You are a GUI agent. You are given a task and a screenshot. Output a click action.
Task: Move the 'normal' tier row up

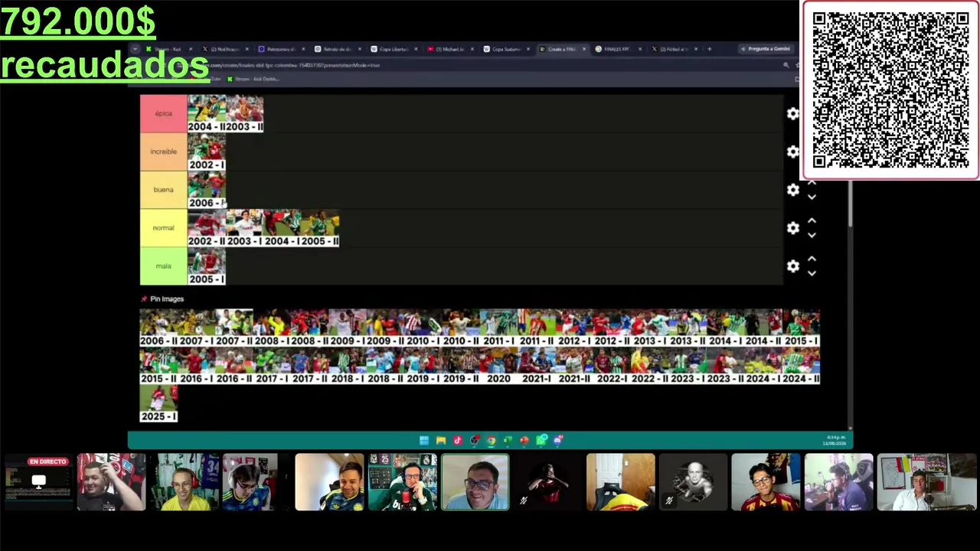(812, 221)
